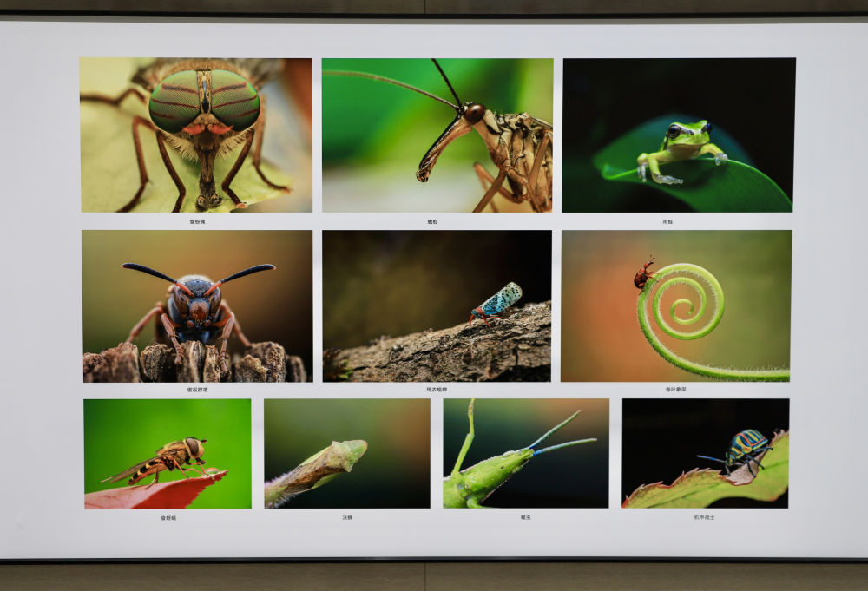Click the caption beneath the fern weevil
The width and height of the screenshot is (868, 591).
click(x=676, y=390)
